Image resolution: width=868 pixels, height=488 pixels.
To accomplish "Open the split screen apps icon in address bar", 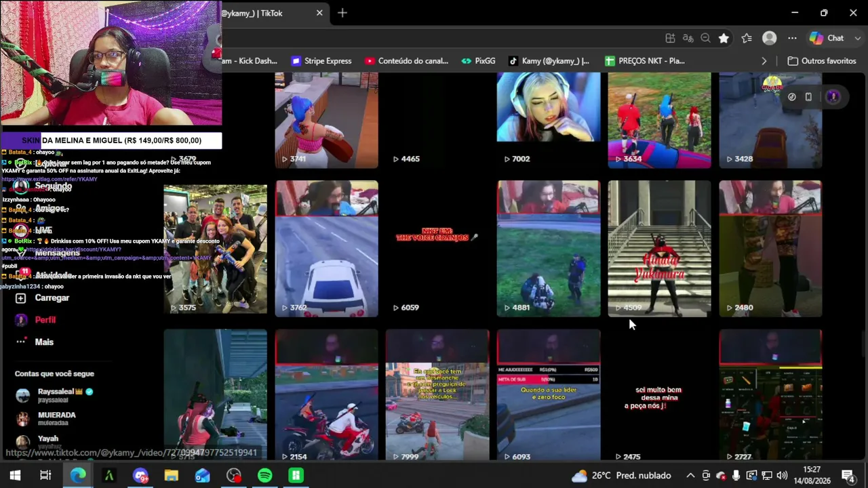I will click(x=670, y=39).
